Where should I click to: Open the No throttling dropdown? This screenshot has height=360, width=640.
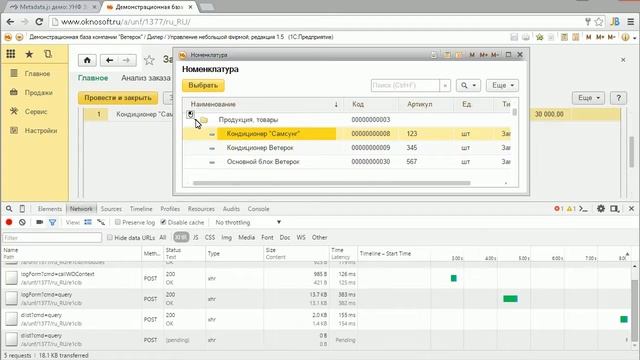pos(248,222)
